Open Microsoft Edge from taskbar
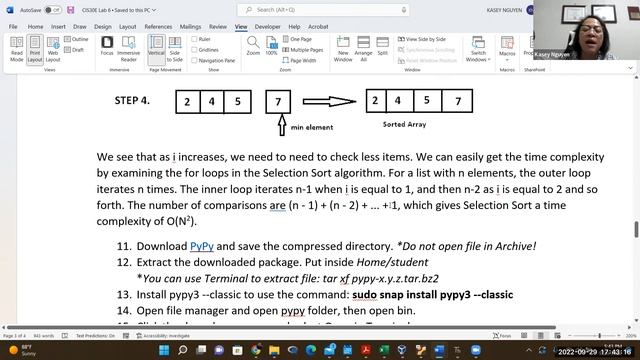The image size is (640, 360). [x=311, y=350]
